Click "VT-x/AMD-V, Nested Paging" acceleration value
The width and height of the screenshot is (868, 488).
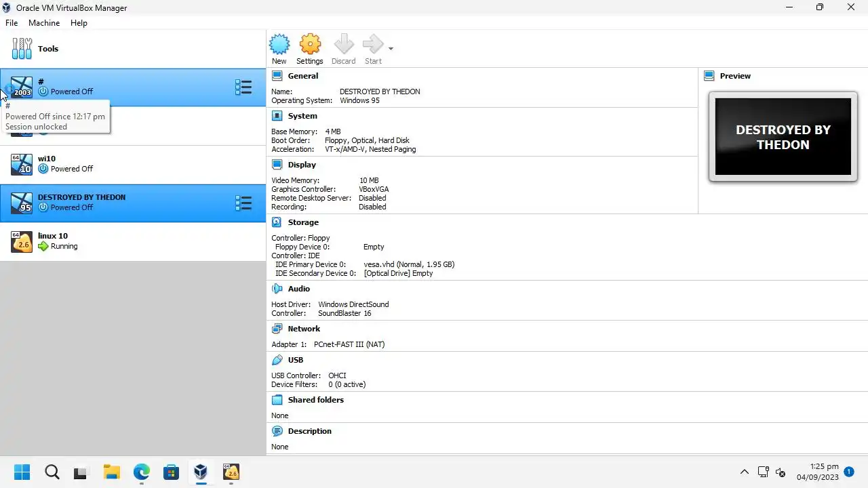370,149
